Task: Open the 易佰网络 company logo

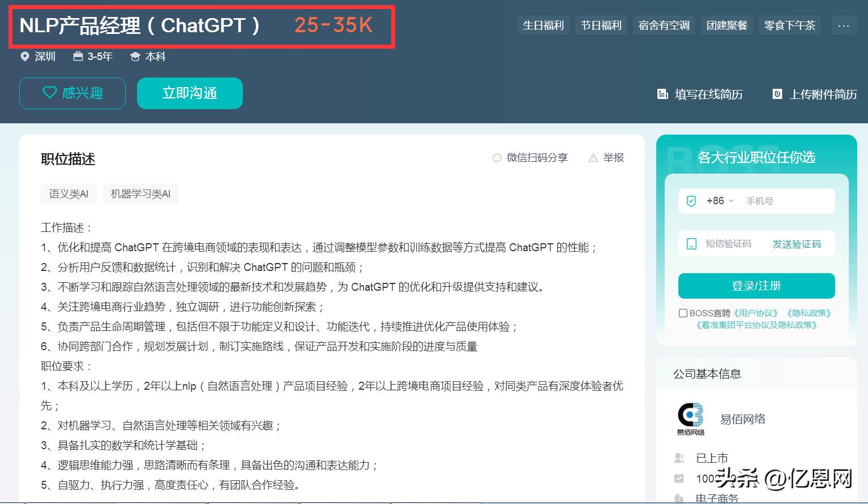Action: (x=690, y=419)
